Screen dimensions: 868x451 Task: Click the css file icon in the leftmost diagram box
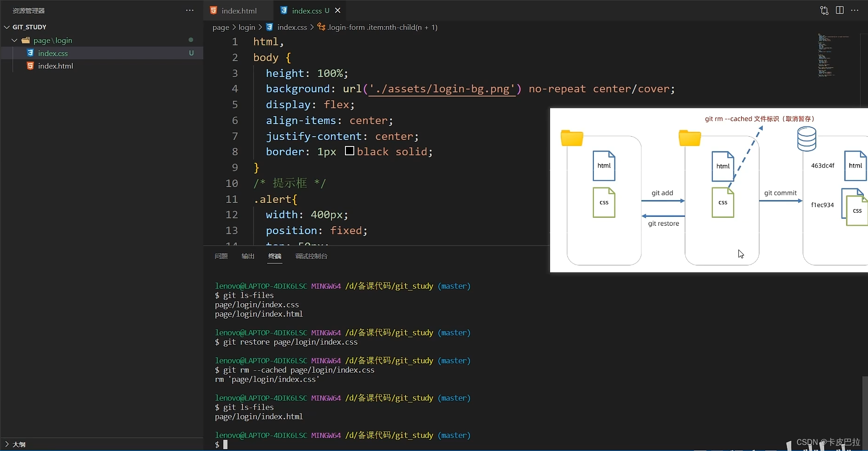[604, 202]
